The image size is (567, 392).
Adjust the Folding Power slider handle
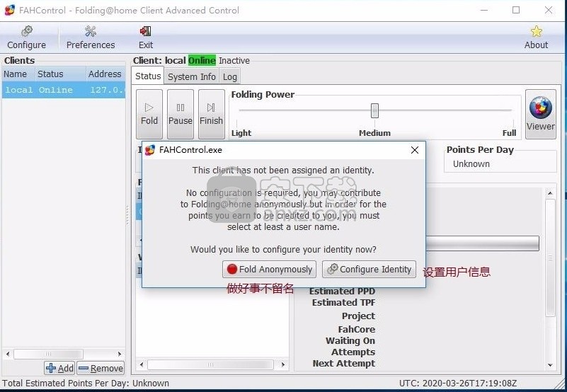coord(374,110)
